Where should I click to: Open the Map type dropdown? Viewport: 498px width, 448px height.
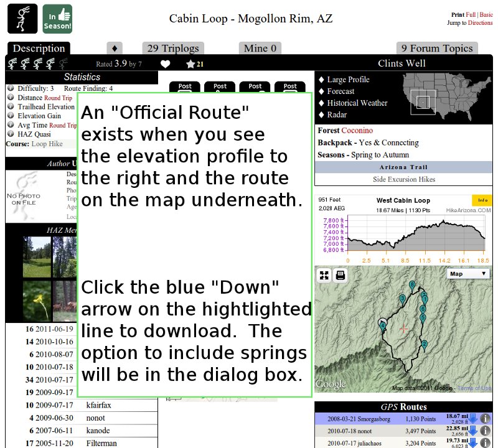click(x=468, y=274)
